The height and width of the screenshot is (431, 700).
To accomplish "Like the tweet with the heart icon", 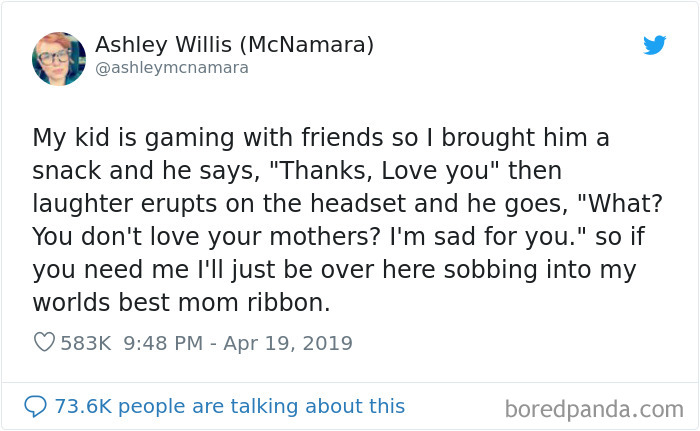I will click(x=44, y=343).
